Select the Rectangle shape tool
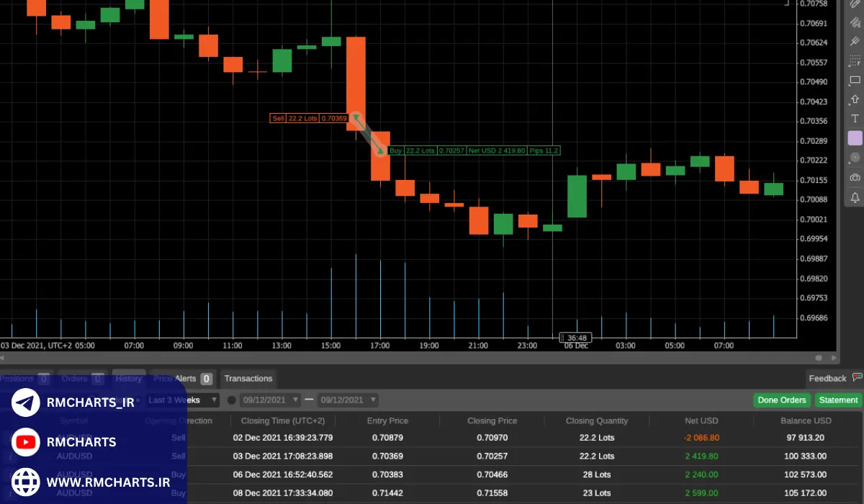Screen dimensions: 864x504 click(x=855, y=80)
